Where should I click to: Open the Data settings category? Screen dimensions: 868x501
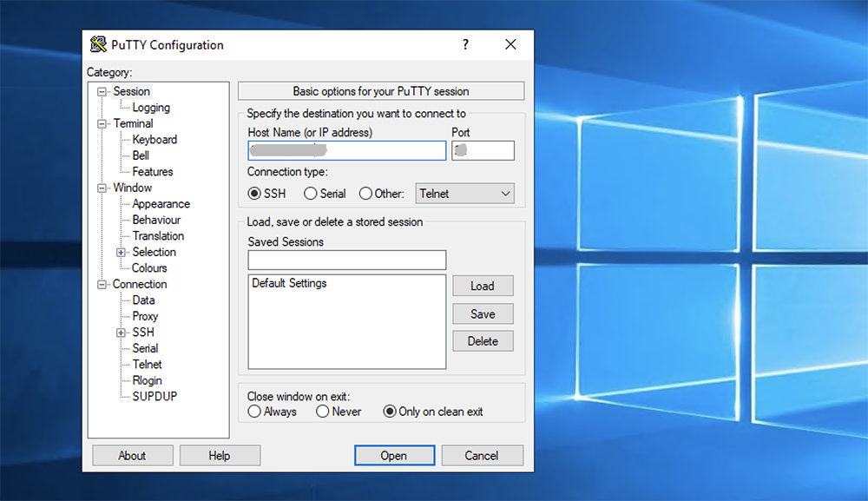click(143, 300)
